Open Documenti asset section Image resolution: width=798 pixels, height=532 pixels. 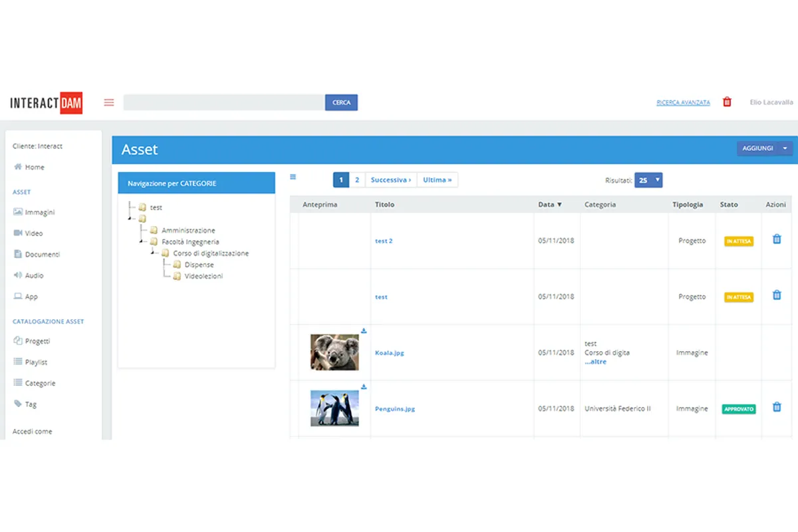pos(43,254)
